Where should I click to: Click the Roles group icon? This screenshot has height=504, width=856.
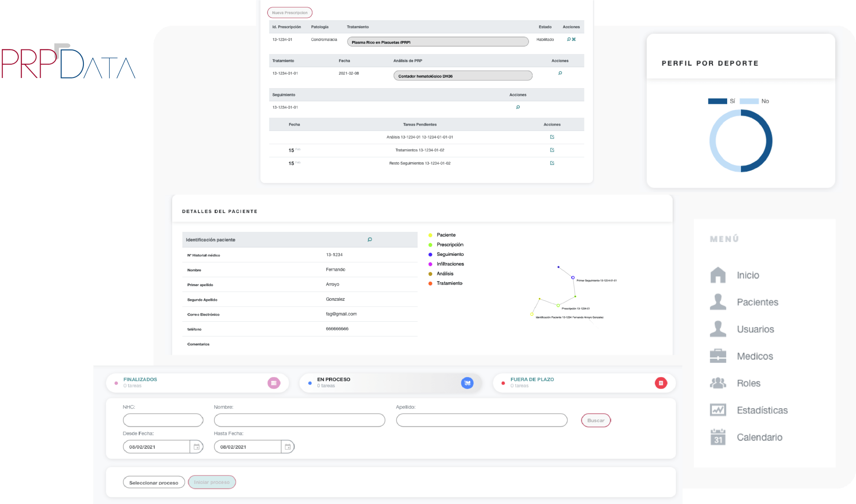[718, 383]
